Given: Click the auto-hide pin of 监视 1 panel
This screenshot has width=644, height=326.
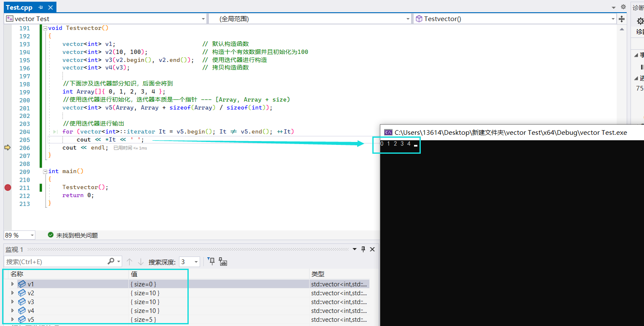Looking at the screenshot, I should [363, 249].
